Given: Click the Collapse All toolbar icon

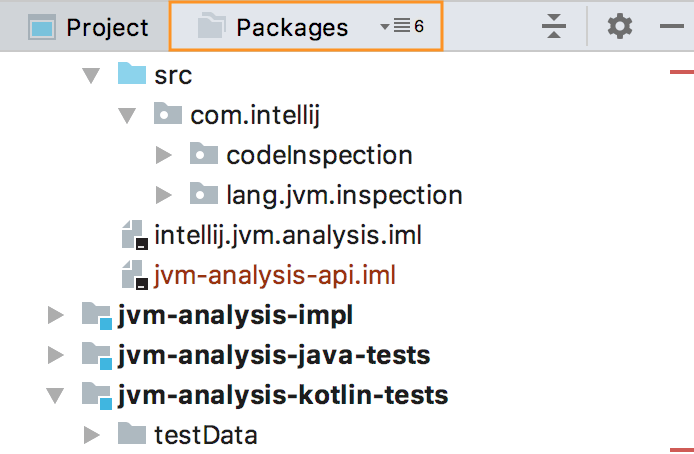Looking at the screenshot, I should tap(553, 27).
